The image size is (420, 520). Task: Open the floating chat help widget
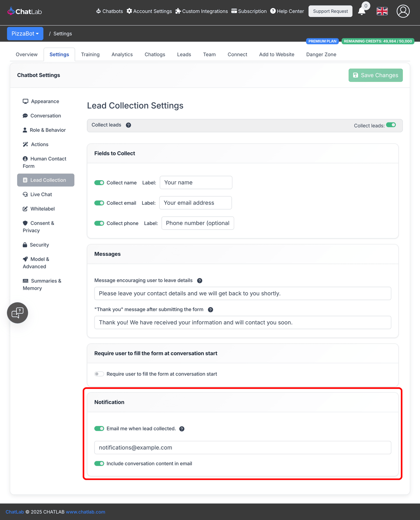click(x=17, y=313)
